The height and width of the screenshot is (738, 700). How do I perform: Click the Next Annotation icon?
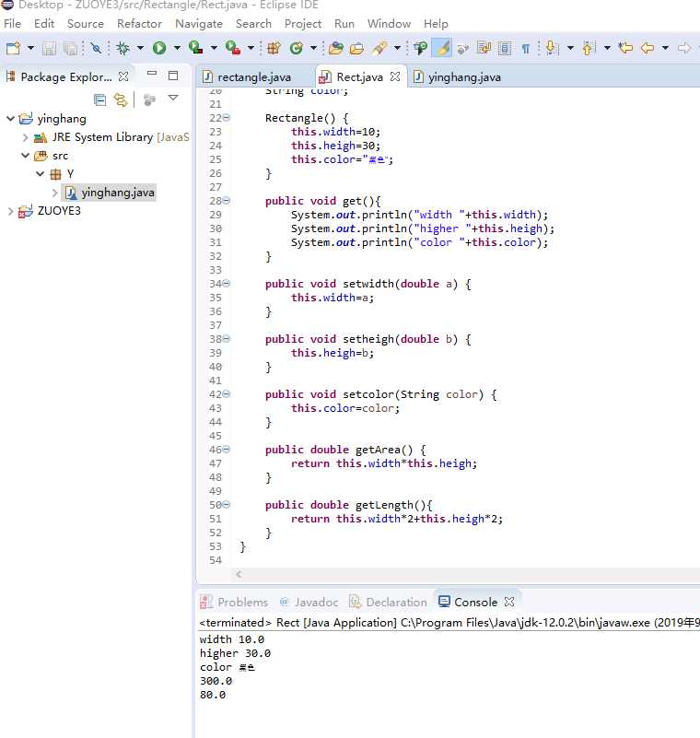(553, 48)
